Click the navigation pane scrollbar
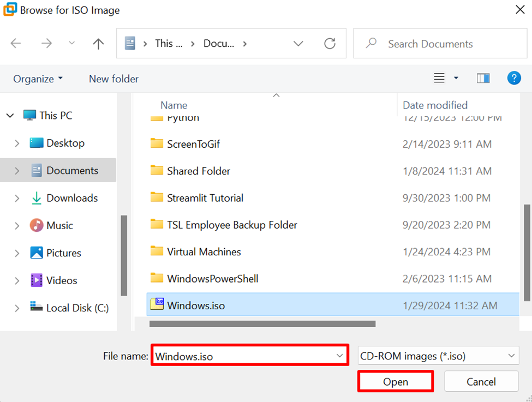Image resolution: width=532 pixels, height=402 pixels. tap(124, 255)
